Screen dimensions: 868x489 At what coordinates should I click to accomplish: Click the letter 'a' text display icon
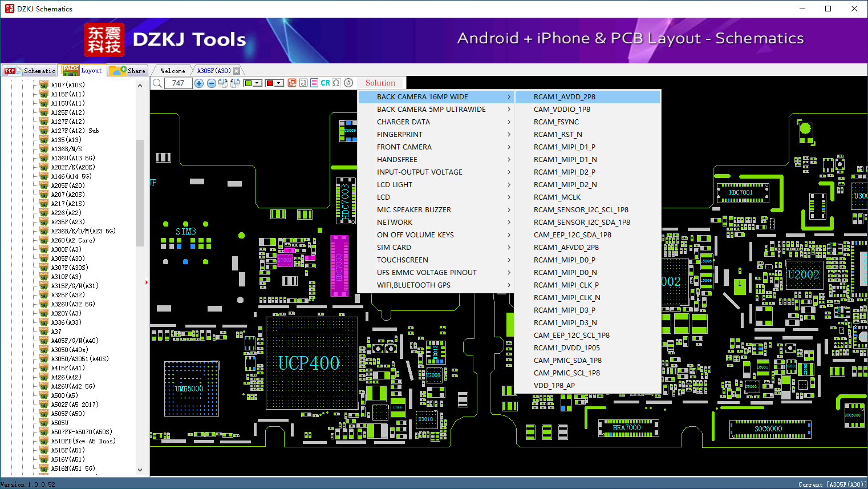tap(303, 83)
